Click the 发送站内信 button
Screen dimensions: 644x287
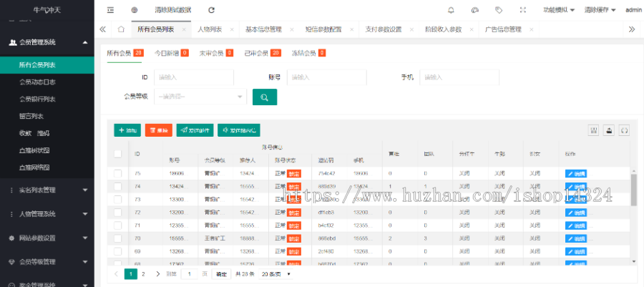pyautogui.click(x=238, y=130)
